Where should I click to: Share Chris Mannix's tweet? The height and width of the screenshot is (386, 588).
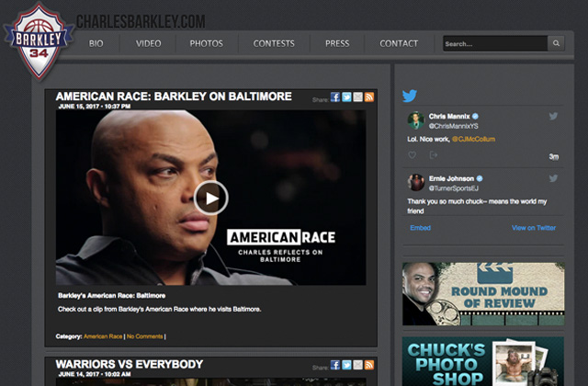433,155
